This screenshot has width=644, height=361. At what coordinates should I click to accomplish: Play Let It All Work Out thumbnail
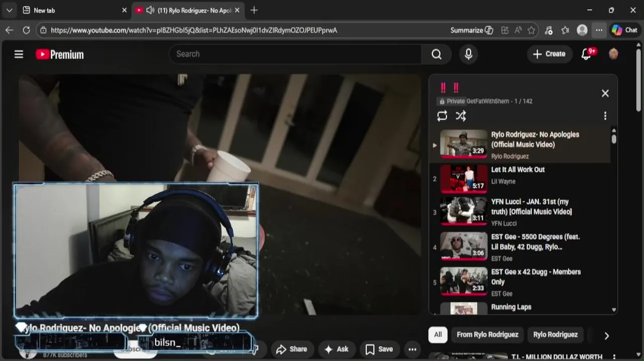tap(463, 178)
